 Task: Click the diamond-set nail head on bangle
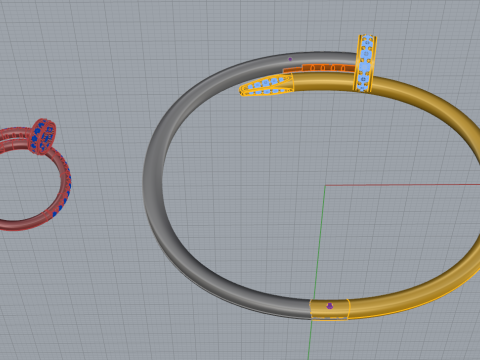click(365, 63)
